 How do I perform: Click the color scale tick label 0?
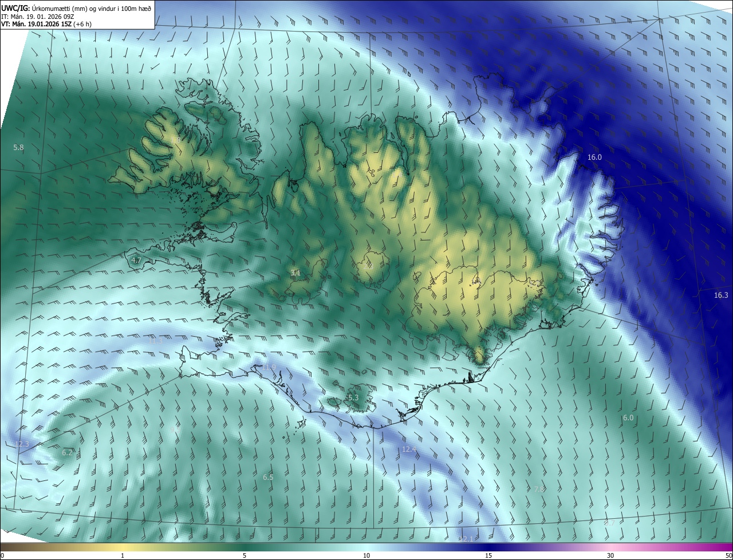tap(2, 556)
